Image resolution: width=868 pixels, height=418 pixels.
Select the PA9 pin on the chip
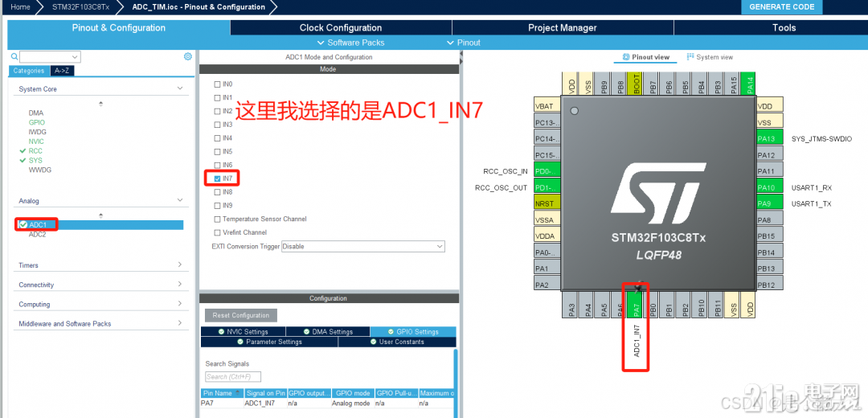tap(770, 203)
